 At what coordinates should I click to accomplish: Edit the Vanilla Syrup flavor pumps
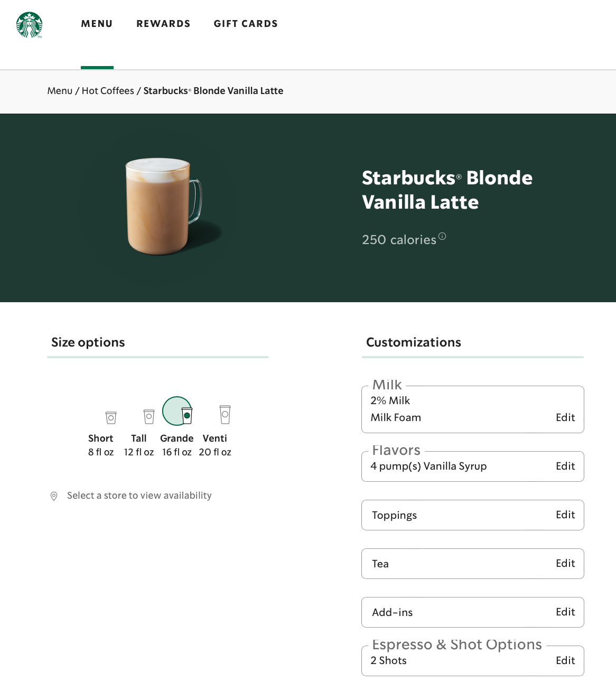(x=565, y=466)
